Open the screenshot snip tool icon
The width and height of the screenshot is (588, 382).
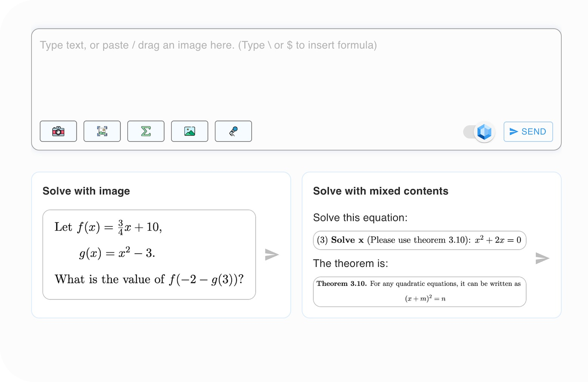pyautogui.click(x=102, y=131)
